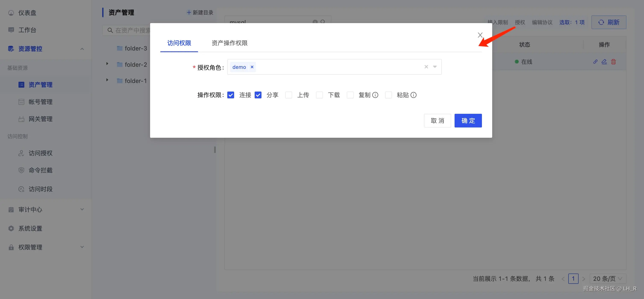
Task: Close the permission dialog with X
Action: [480, 35]
